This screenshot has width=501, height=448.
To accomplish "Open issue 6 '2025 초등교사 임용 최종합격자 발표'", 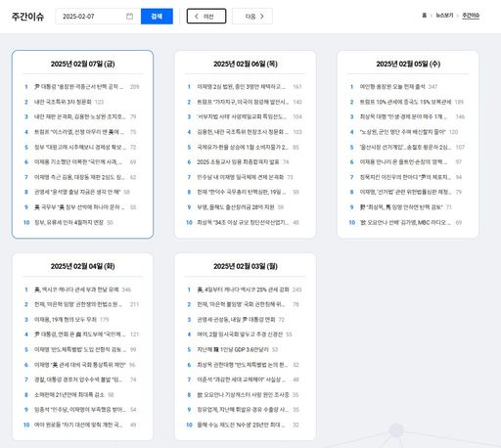I will (238, 161).
